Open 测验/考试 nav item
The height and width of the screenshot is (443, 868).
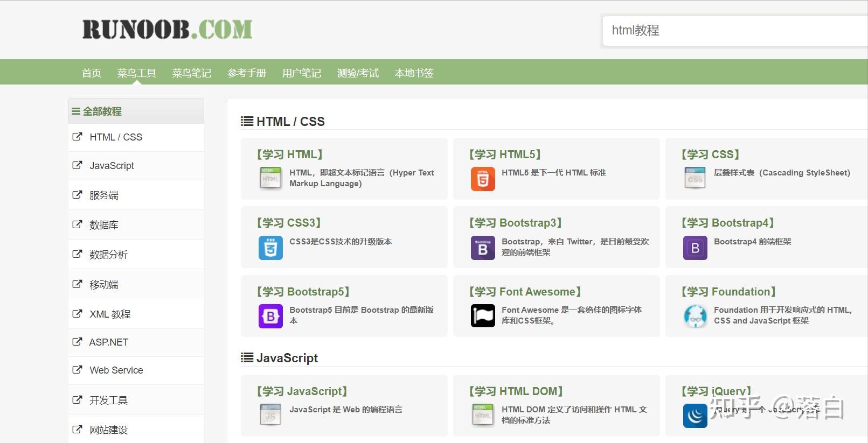358,73
